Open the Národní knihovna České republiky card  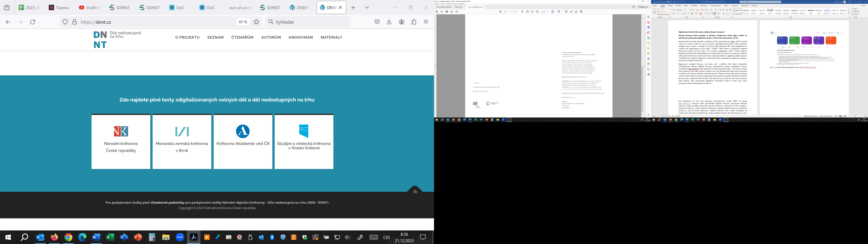coord(121,142)
